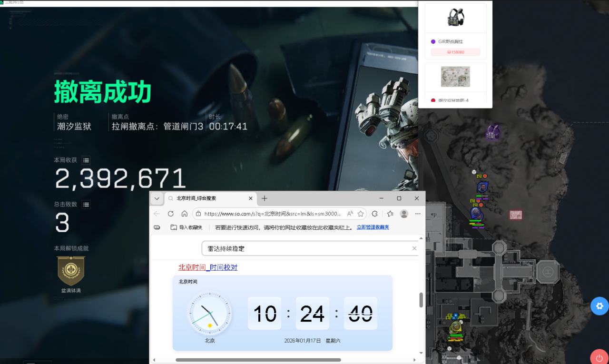Refresh the current webpage
Screen dimensions: 609x364
[x=171, y=214]
